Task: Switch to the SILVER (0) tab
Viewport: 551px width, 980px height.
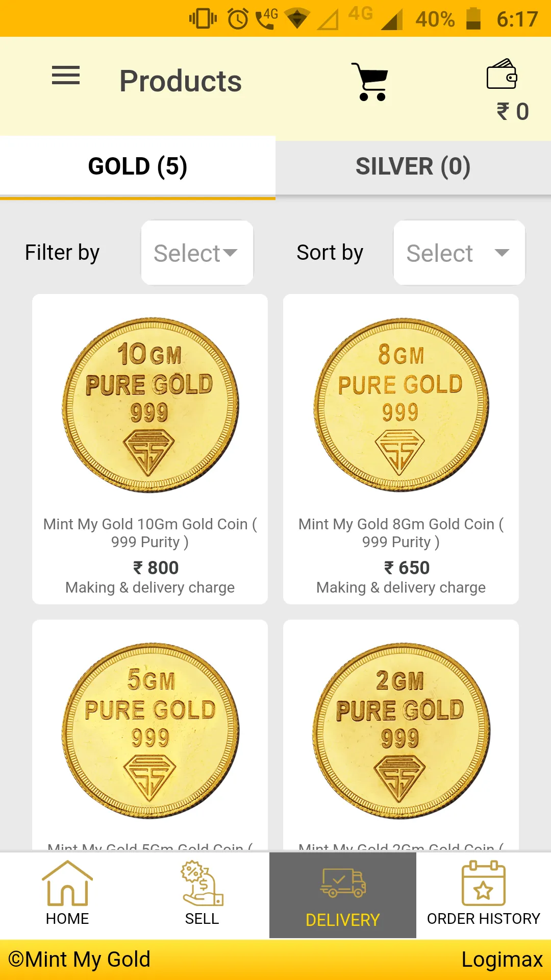Action: click(x=413, y=166)
